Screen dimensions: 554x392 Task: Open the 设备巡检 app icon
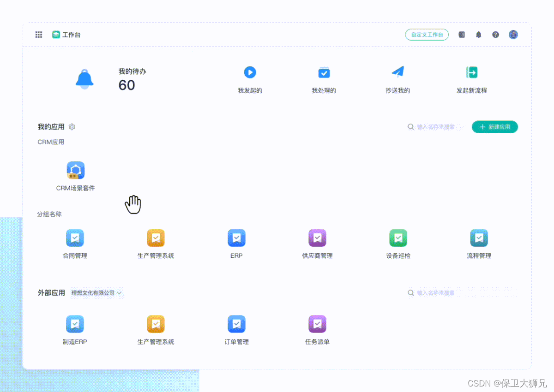coord(398,238)
